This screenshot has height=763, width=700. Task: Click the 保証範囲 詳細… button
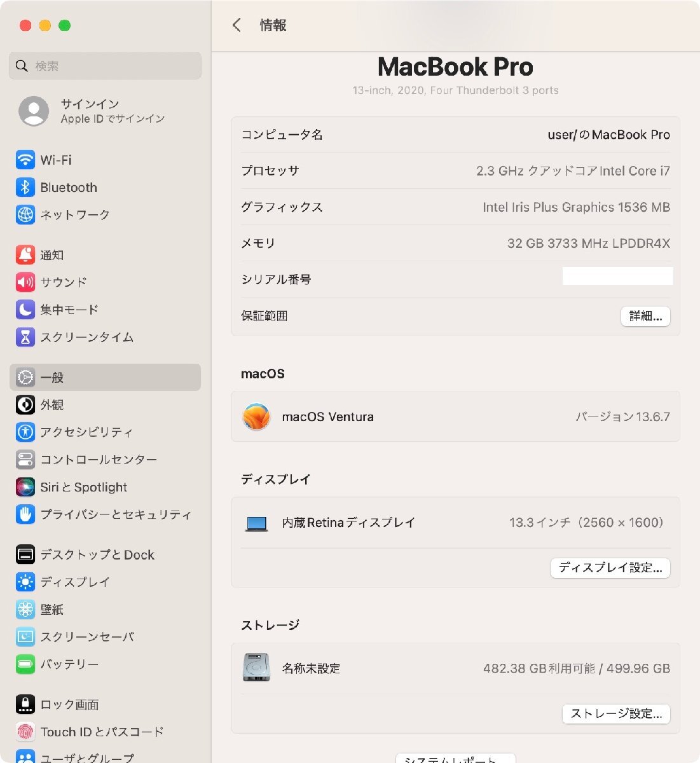[645, 316]
